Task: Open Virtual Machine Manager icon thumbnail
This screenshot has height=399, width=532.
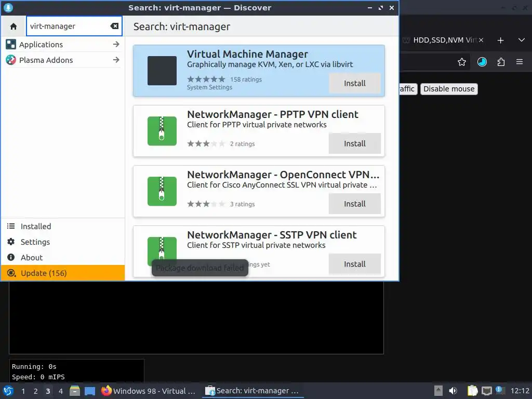Action: point(162,71)
